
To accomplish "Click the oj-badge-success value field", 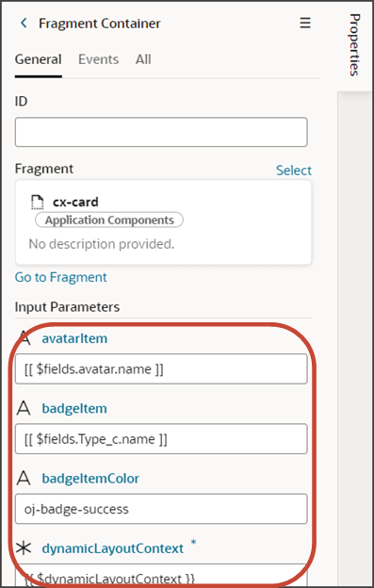I will click(161, 509).
